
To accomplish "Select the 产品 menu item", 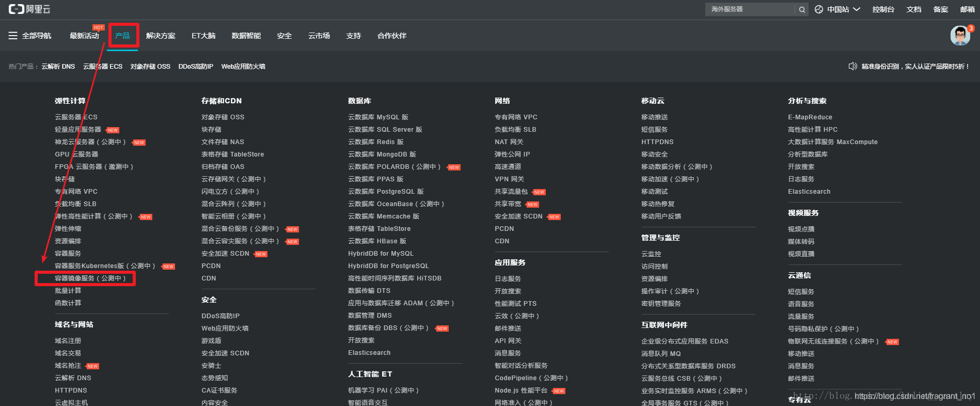I will click(123, 36).
